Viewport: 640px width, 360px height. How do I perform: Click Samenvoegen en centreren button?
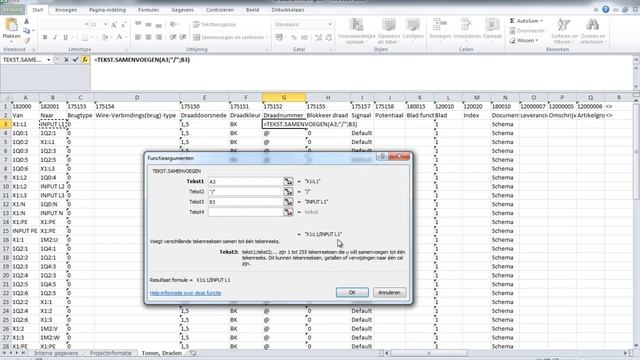[x=229, y=37]
